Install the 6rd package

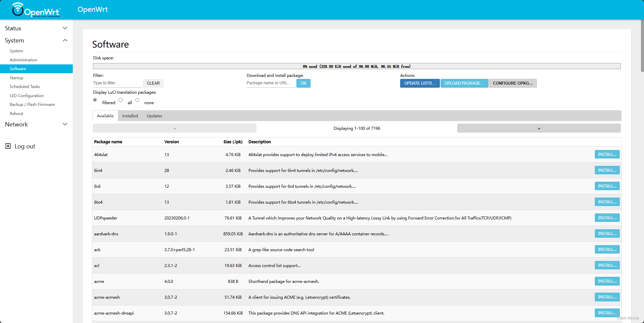pos(607,186)
